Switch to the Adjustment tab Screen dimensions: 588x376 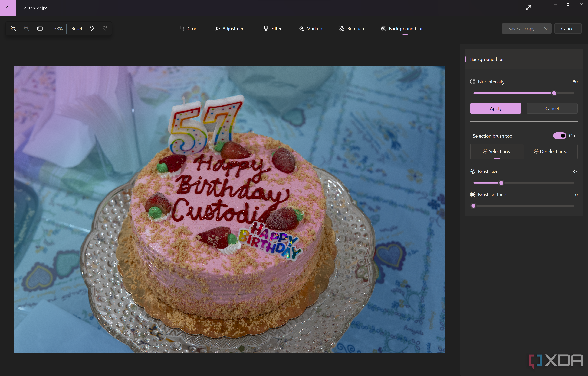(x=230, y=29)
